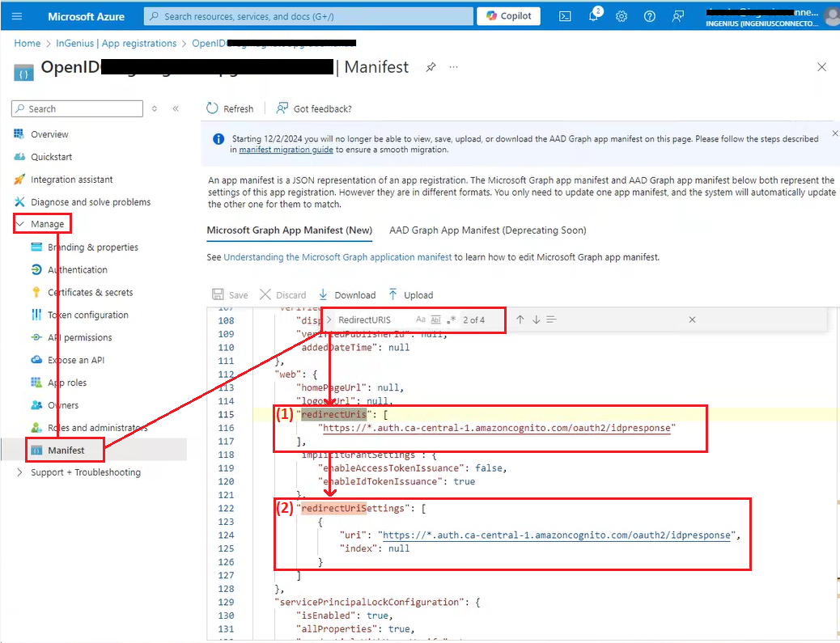Pin the Manifest page with the pin icon
840x643 pixels.
(431, 67)
